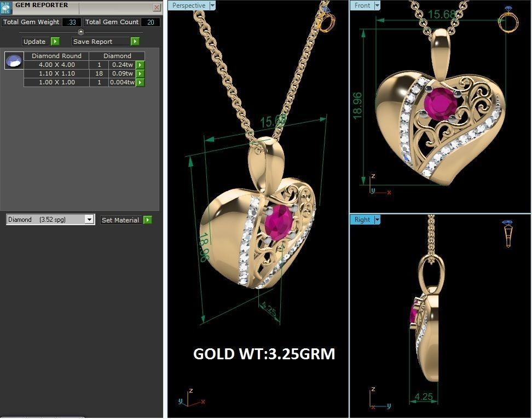Click the 0.24tw weight cell
532x419 pixels.
pos(122,65)
